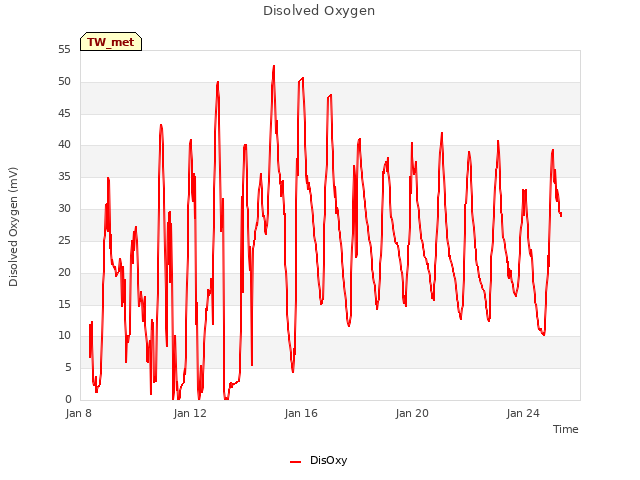Click the DisOxy legend red swatch

[295, 462]
